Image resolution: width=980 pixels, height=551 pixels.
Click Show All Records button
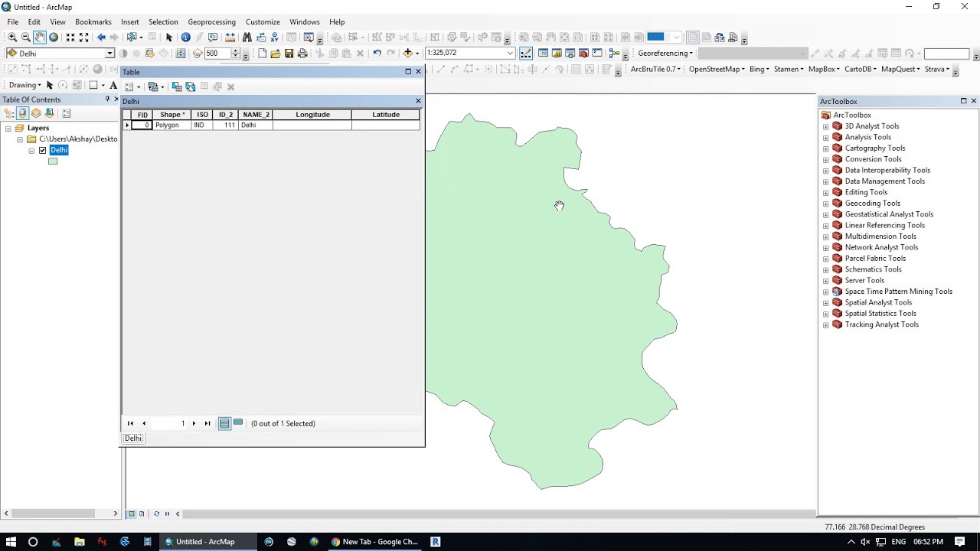tap(224, 423)
